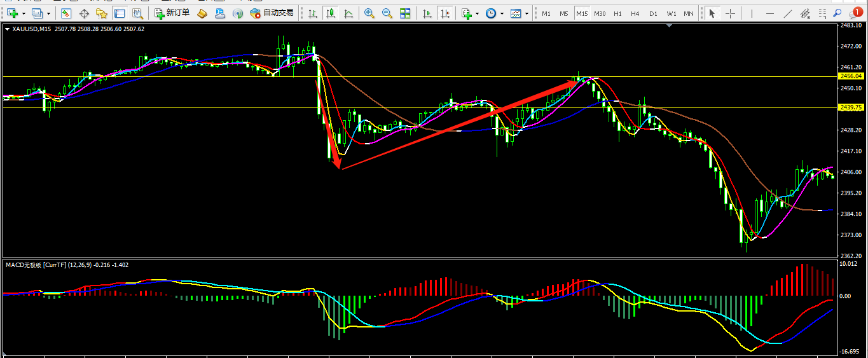This screenshot has height=358, width=868.
Task: Open the periodicity clock dropdown arrow
Action: tap(502, 13)
